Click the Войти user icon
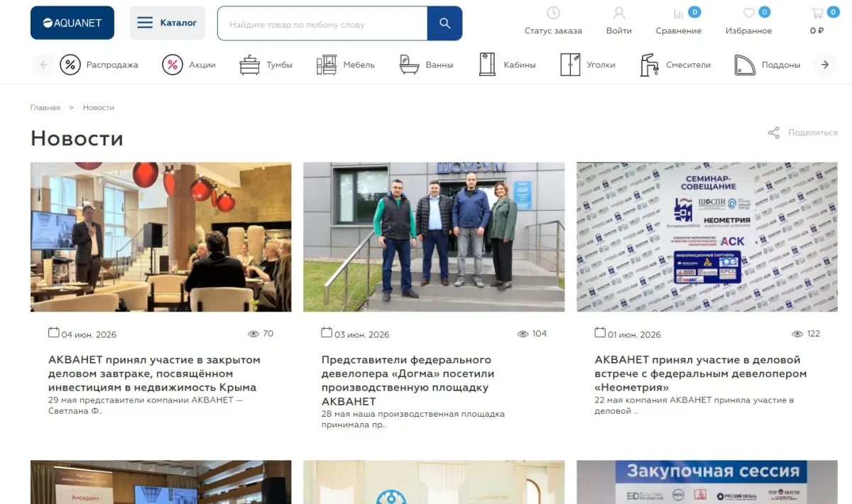The height and width of the screenshot is (504, 852). pos(619,13)
